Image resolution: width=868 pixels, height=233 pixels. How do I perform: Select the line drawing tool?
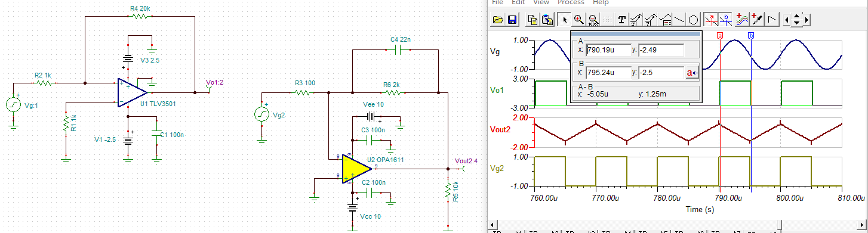point(679,20)
